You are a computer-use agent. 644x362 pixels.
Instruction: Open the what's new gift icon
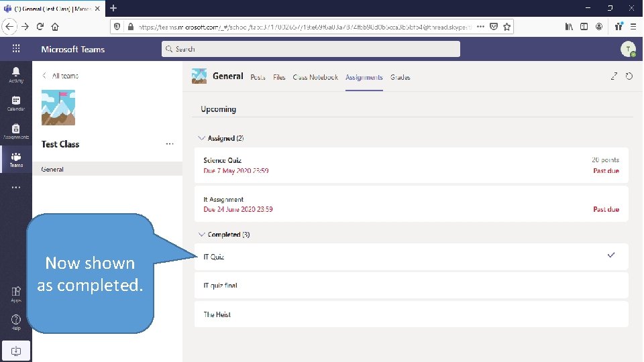click(619, 27)
